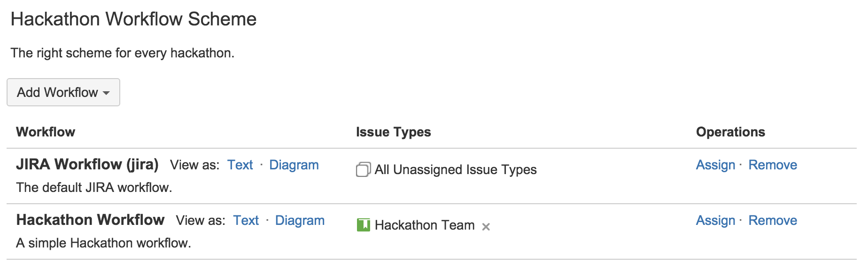View JIRA Workflow as Diagram
Image resolution: width=868 pixels, height=271 pixels.
click(x=294, y=165)
